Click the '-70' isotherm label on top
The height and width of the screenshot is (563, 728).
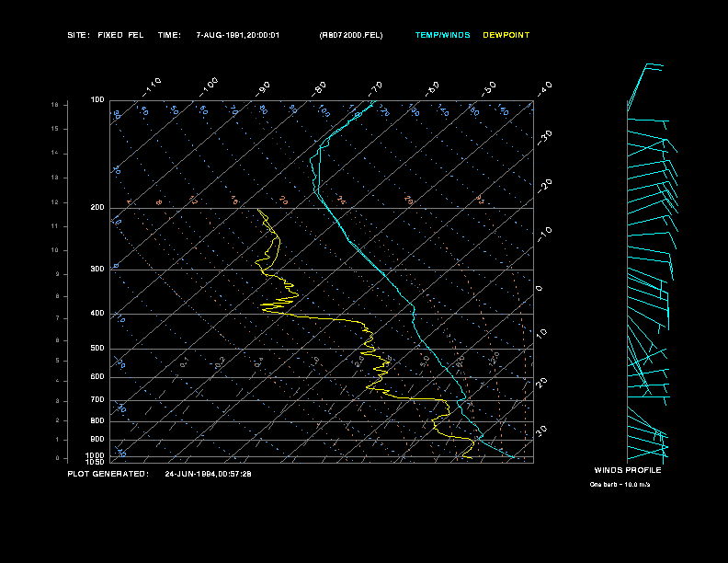[x=375, y=88]
